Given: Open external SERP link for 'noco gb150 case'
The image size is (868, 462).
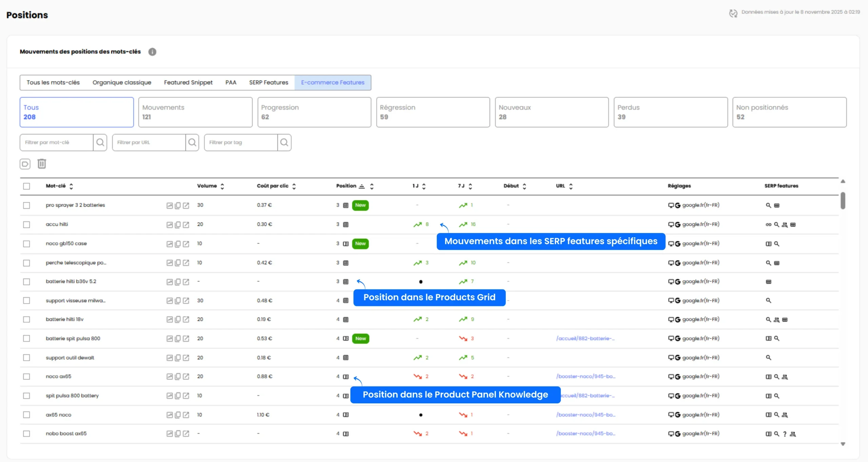Looking at the screenshot, I should (186, 243).
